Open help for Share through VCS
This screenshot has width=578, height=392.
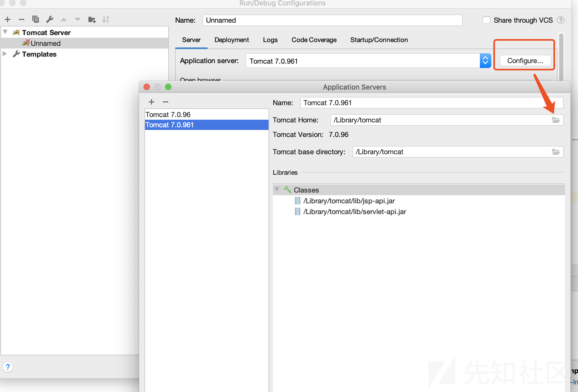click(x=561, y=20)
